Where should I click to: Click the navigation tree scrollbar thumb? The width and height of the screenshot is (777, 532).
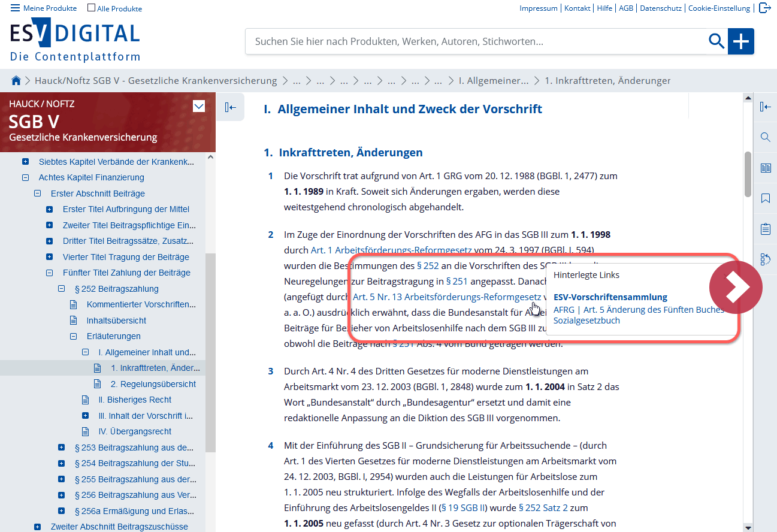[x=210, y=352]
